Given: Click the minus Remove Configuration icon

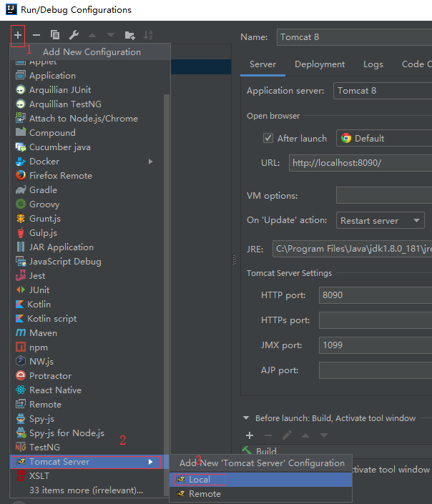Looking at the screenshot, I should (x=36, y=35).
